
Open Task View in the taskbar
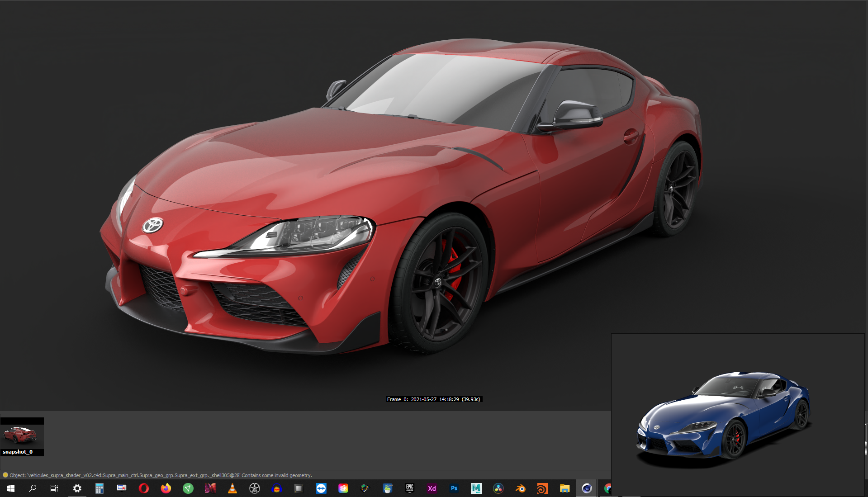tap(54, 488)
